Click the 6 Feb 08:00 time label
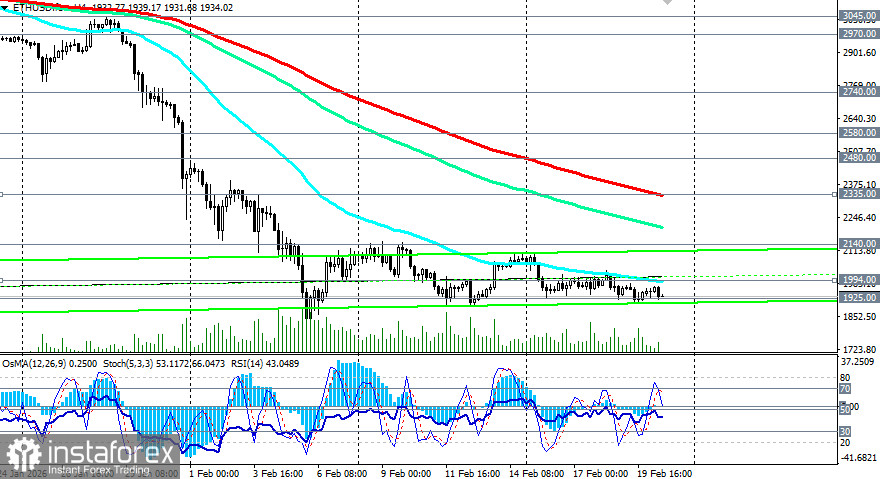This screenshot has width=882, height=479. tap(342, 473)
